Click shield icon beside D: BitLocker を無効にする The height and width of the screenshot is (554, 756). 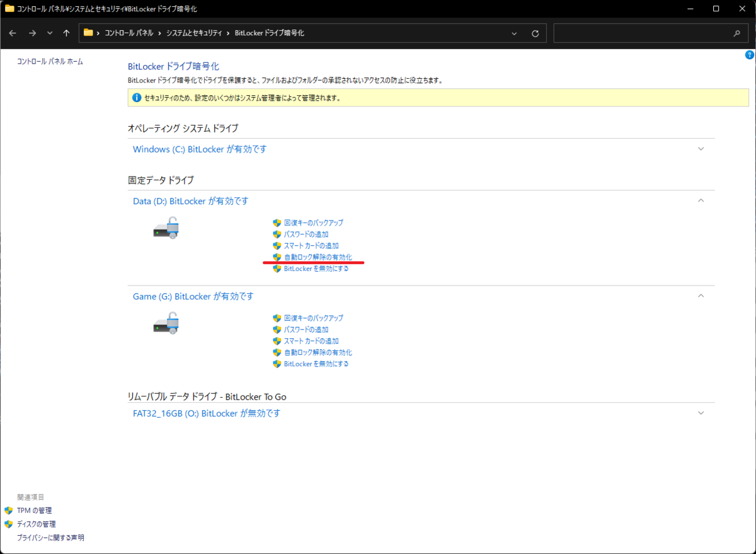[277, 268]
